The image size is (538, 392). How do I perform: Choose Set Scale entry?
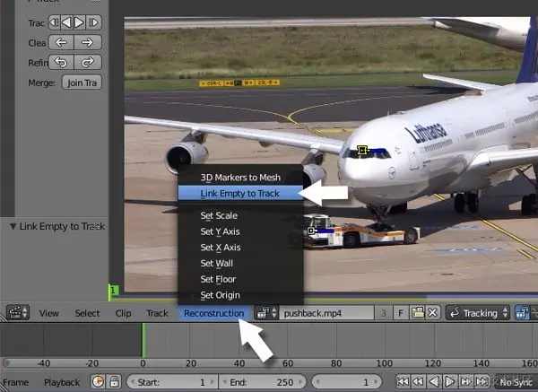(x=240, y=215)
